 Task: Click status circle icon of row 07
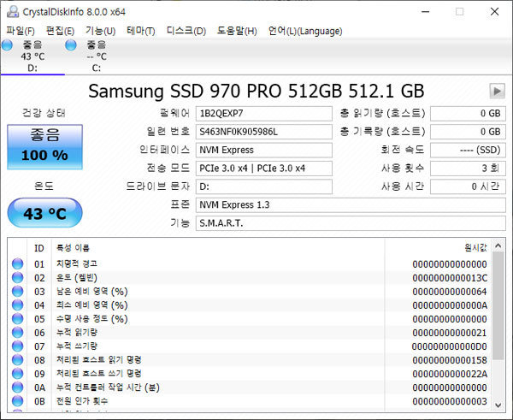[18, 346]
